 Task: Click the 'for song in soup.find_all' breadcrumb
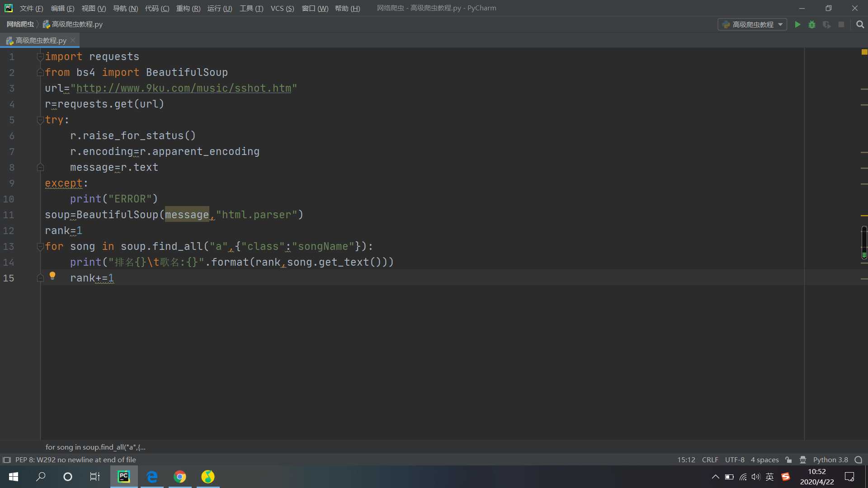tap(95, 447)
